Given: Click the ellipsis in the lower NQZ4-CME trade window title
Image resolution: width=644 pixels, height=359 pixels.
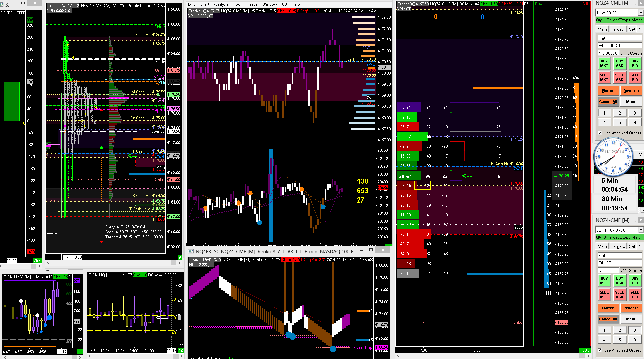Looking at the screenshot, I should tap(634, 220).
